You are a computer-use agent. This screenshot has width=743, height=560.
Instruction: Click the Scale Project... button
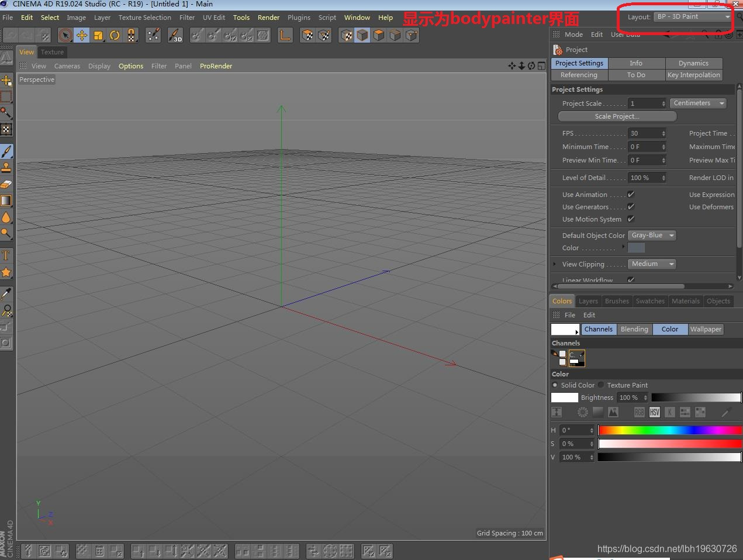pos(617,116)
